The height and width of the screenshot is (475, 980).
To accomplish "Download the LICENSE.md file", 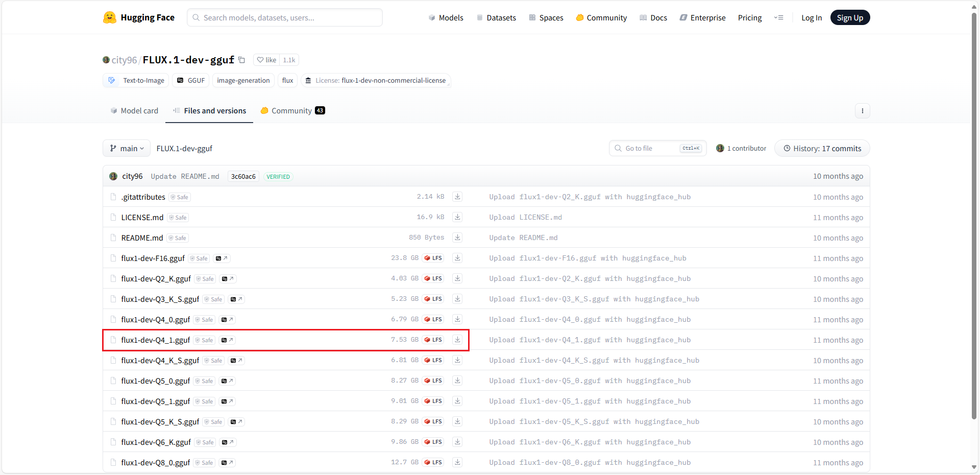I will 457,217.
